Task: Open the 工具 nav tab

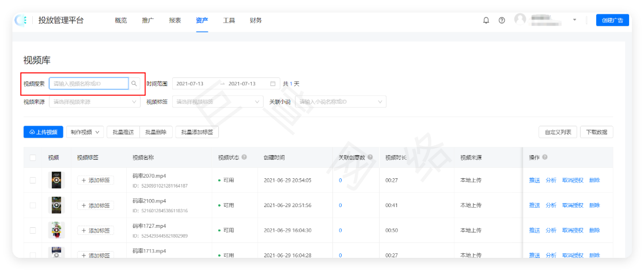Action: [x=229, y=20]
